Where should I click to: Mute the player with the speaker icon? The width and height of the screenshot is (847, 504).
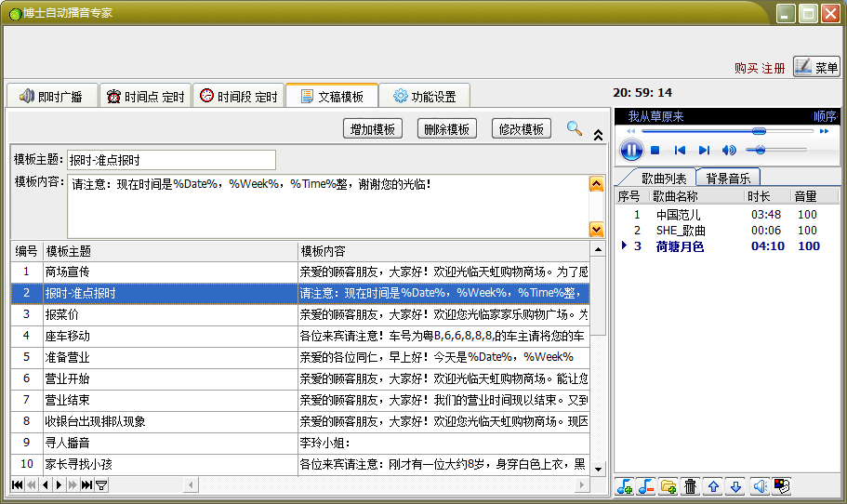coord(729,150)
